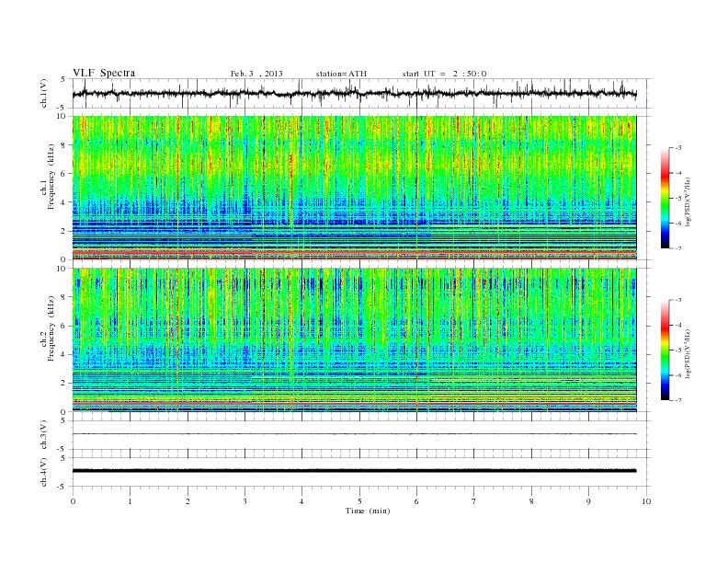Click the "-7" label on ch.2 colorbar
Screen dimensions: 728x563
678,400
